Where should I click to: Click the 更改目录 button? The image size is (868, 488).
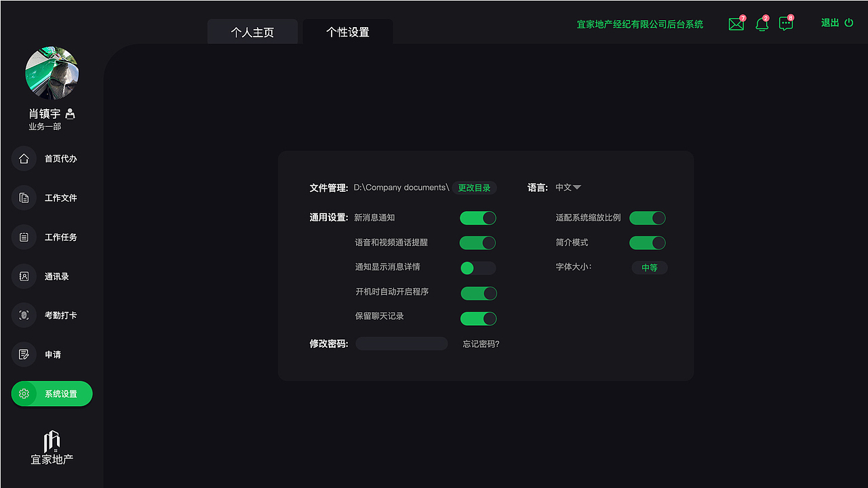[x=474, y=188]
